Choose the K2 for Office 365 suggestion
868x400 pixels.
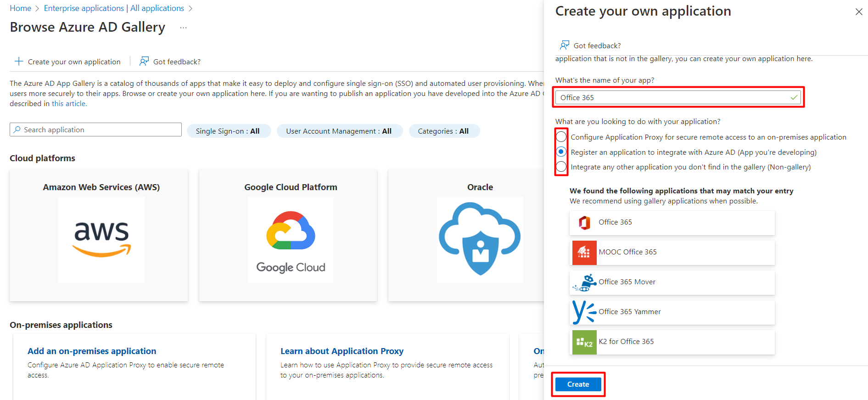coord(672,342)
